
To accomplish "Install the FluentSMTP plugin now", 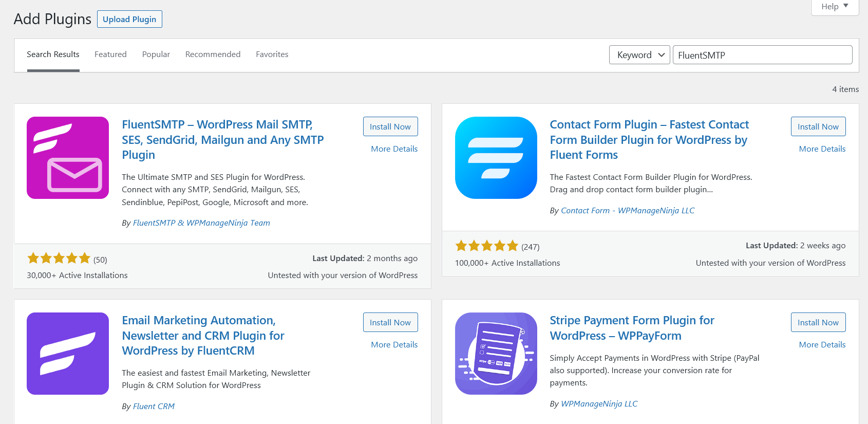I will (390, 126).
